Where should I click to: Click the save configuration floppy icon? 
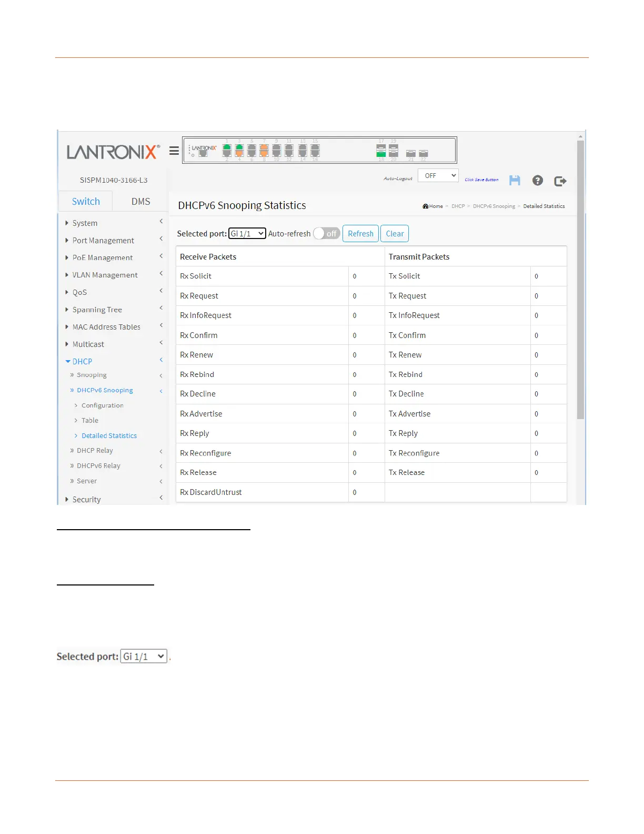pos(515,181)
